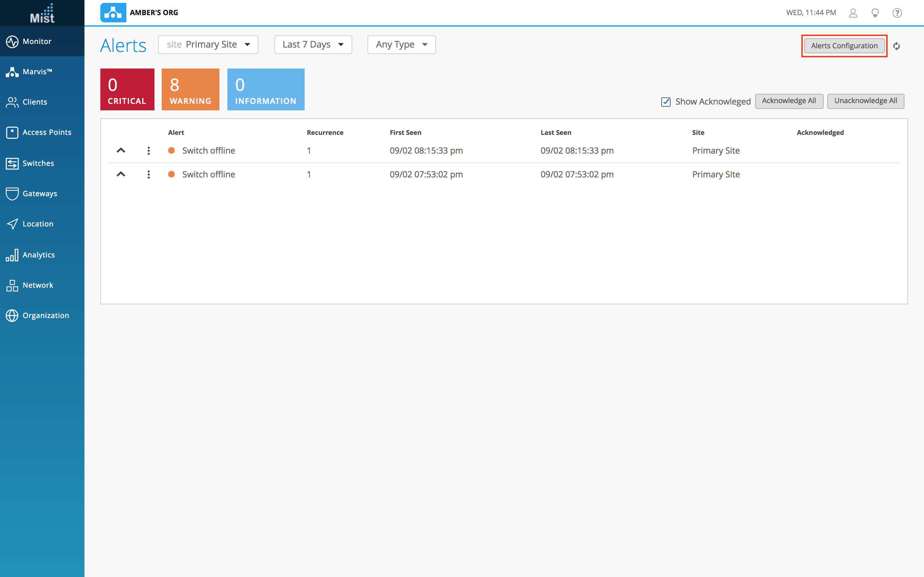The height and width of the screenshot is (577, 924).
Task: Open the user account icon
Action: (x=853, y=13)
